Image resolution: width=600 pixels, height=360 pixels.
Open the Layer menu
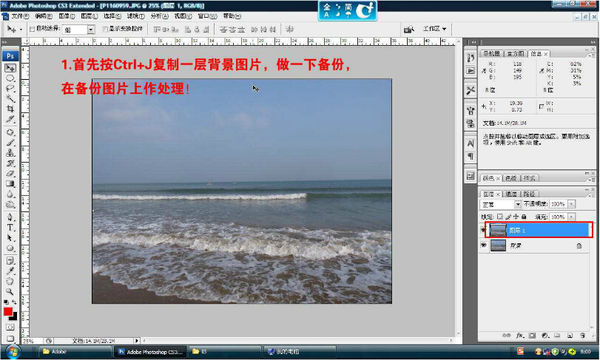pyautogui.click(x=89, y=16)
